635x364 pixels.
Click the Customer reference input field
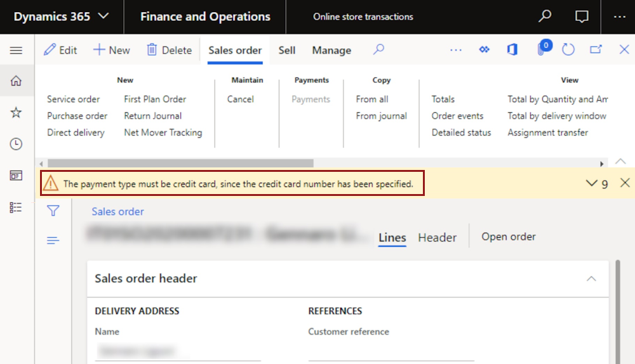(x=391, y=350)
